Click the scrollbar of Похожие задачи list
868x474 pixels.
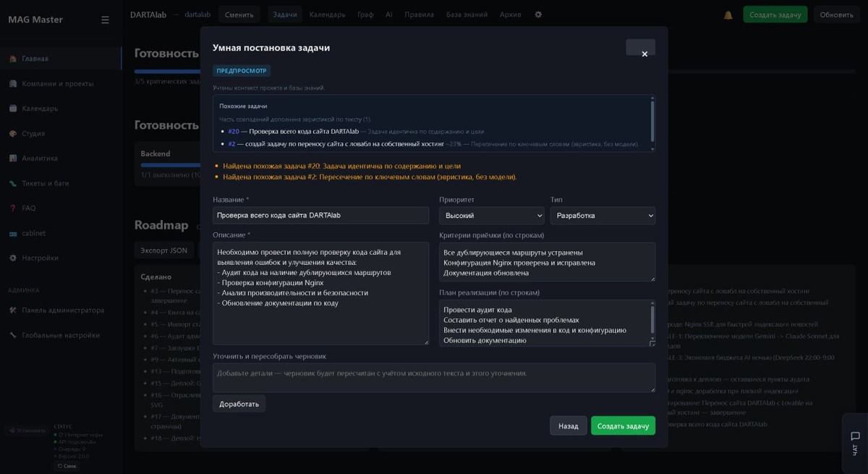tap(652, 120)
